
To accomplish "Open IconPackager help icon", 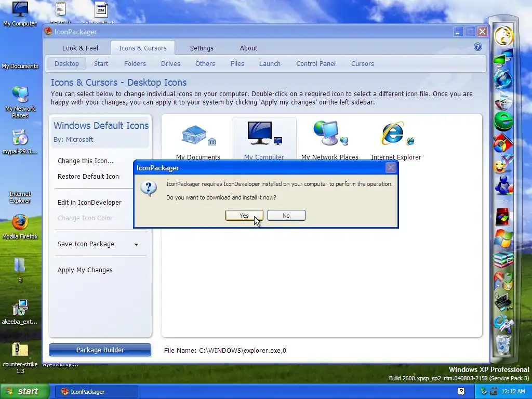I will click(478, 47).
